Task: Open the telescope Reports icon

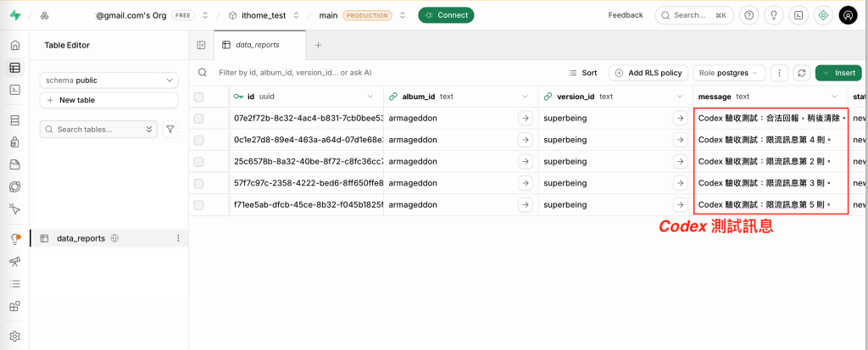Action: click(15, 261)
